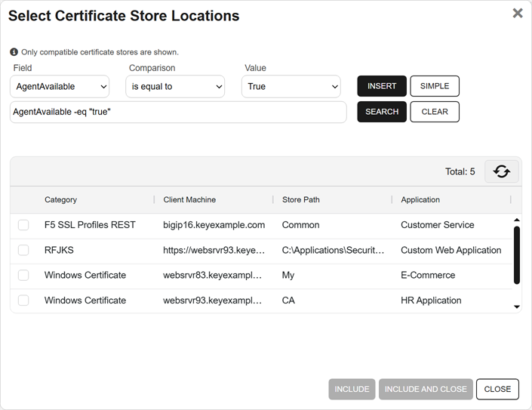Check the F5 SSL Profiles REST row
Image resolution: width=532 pixels, height=410 pixels.
point(23,225)
